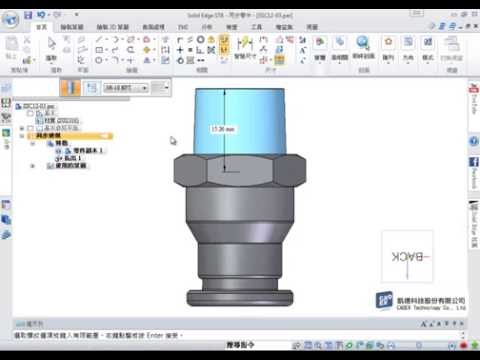Open the grey dropdown at command bar end
Screen dimensions: 480x360
tap(160, 88)
